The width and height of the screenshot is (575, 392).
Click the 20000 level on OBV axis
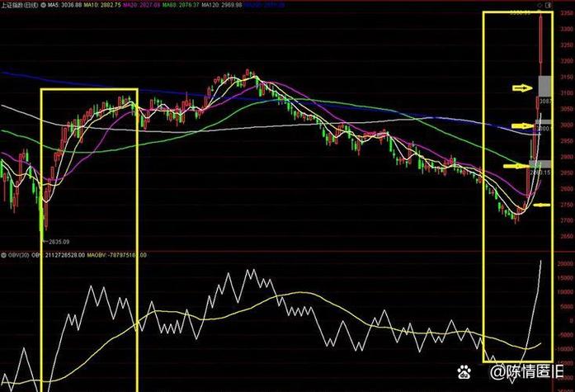563,263
